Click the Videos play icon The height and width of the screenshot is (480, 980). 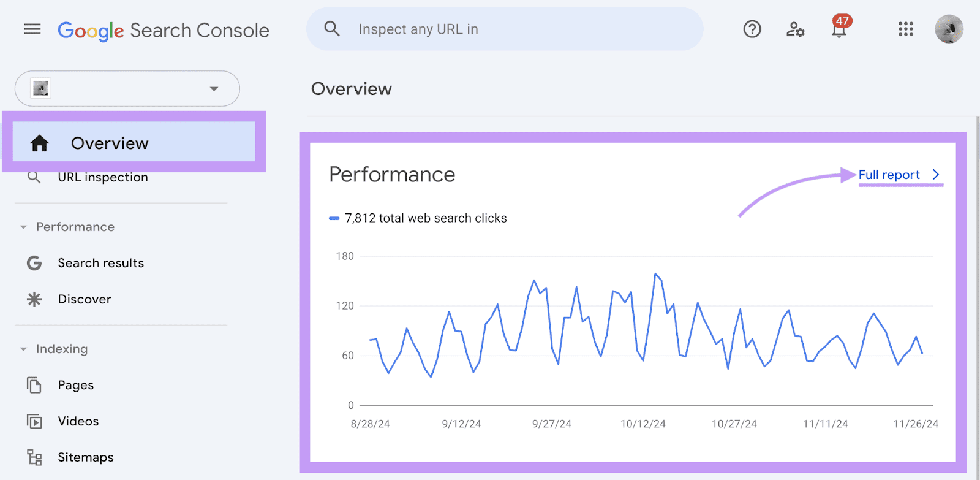34,421
